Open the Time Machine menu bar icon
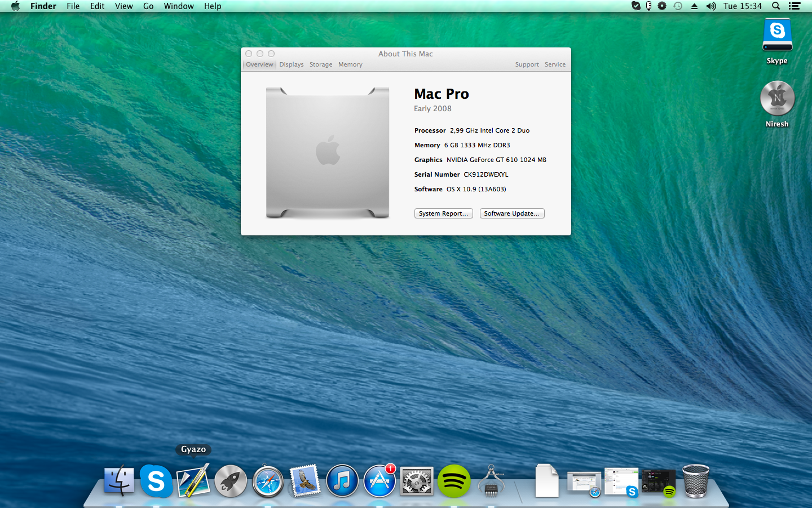This screenshot has height=508, width=812. [678, 6]
